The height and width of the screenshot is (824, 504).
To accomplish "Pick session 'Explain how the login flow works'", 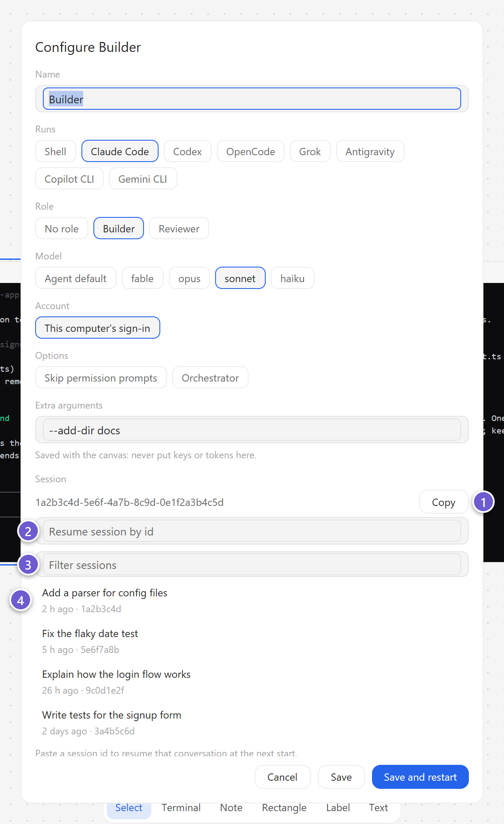I will pos(252,682).
